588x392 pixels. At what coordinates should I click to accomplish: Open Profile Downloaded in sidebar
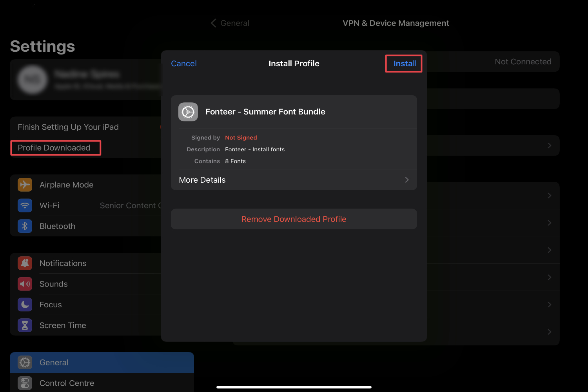click(54, 148)
